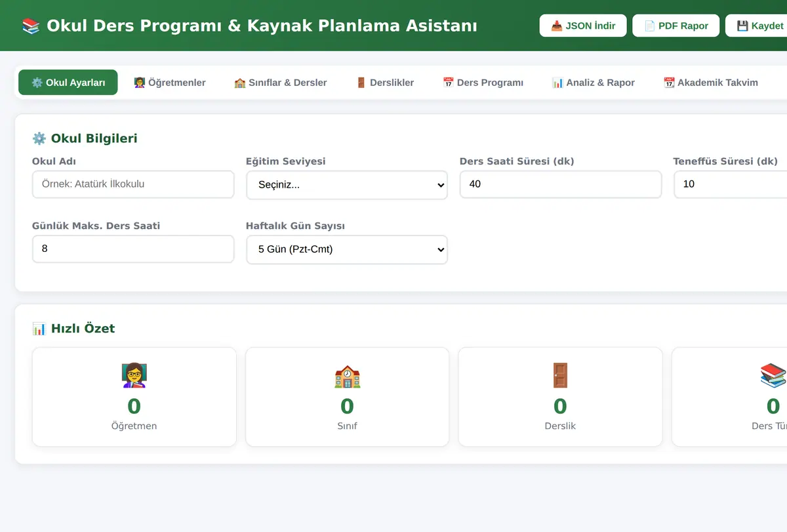Open the Haftalık Gün Sayısı dropdown
Image resolution: width=787 pixels, height=532 pixels.
(x=347, y=250)
